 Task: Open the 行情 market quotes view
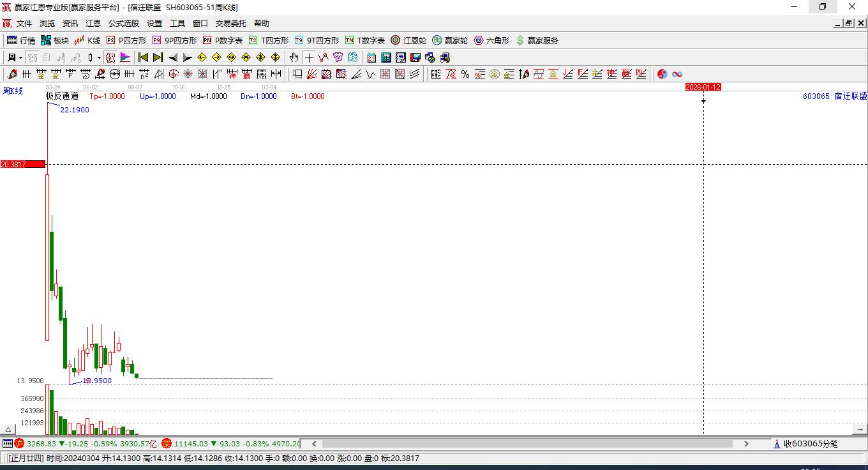pos(20,40)
